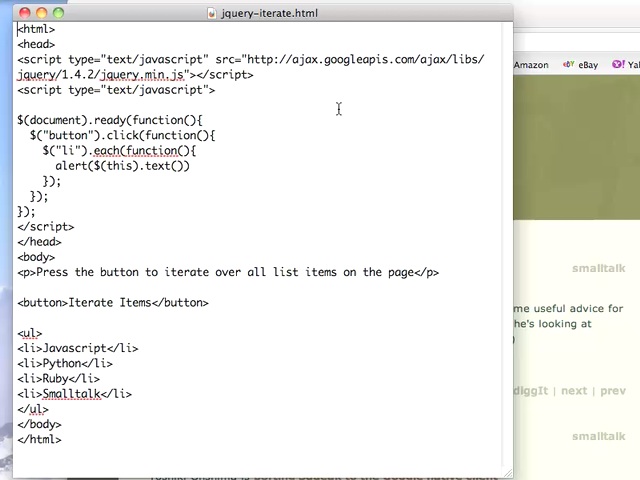Click the eBay bookmark icon in browser window
640x480 pixels.
(x=569, y=64)
